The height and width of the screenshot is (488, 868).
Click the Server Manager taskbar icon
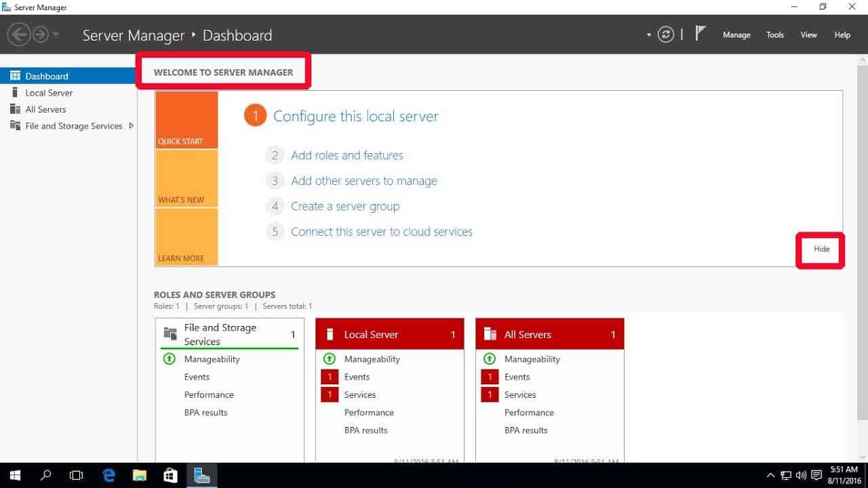click(x=201, y=475)
